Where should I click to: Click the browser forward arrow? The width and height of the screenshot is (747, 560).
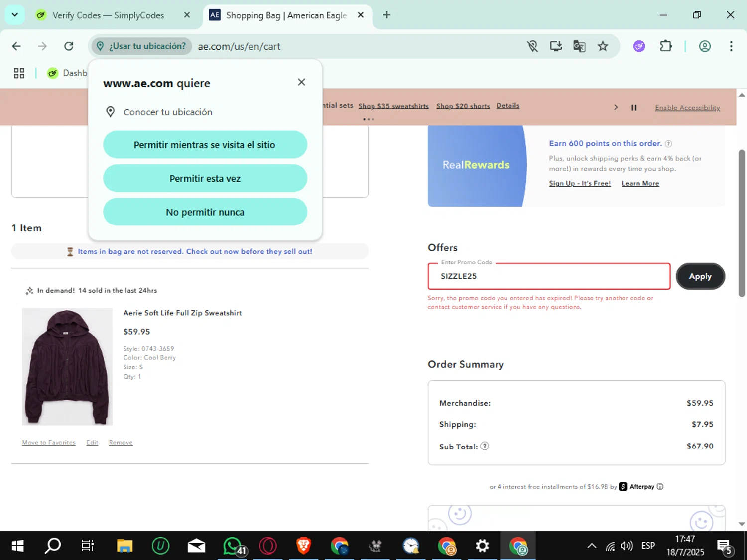42,46
